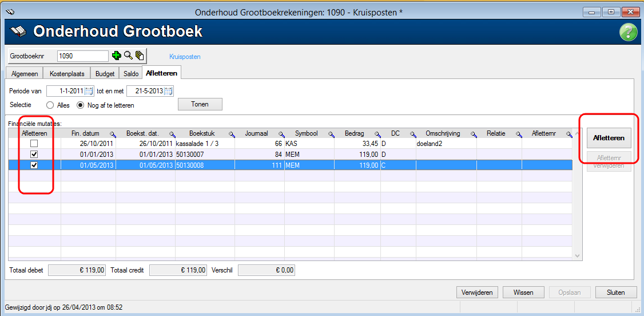
Task: Filter Boekstuk column with magnifier icon
Action: tap(232, 134)
